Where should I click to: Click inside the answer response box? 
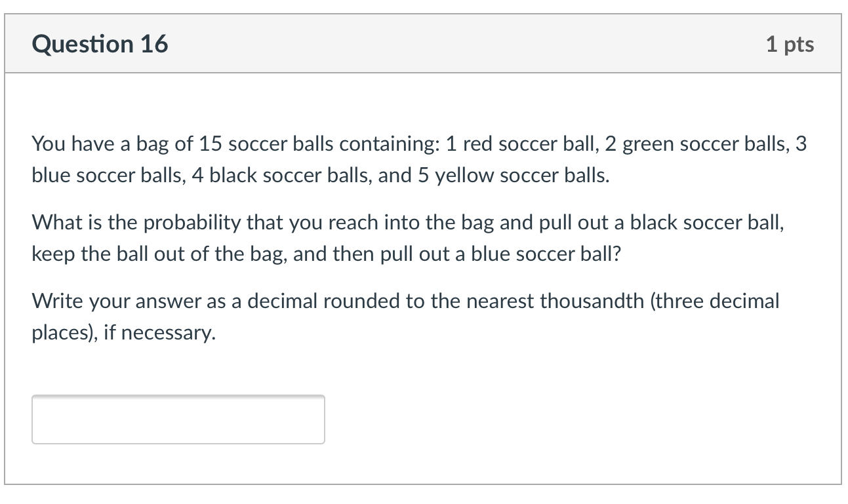177,419
